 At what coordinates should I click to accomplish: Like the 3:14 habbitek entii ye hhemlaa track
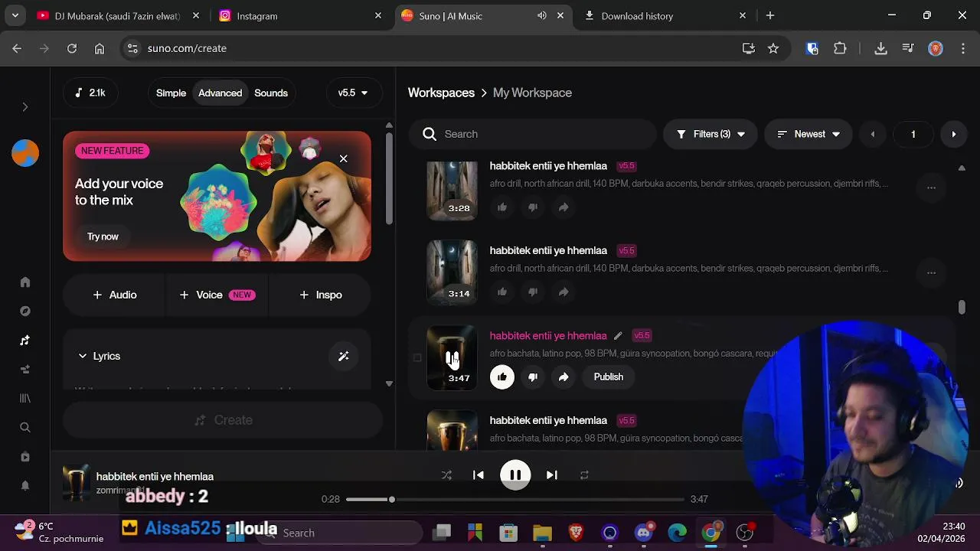[x=502, y=292]
